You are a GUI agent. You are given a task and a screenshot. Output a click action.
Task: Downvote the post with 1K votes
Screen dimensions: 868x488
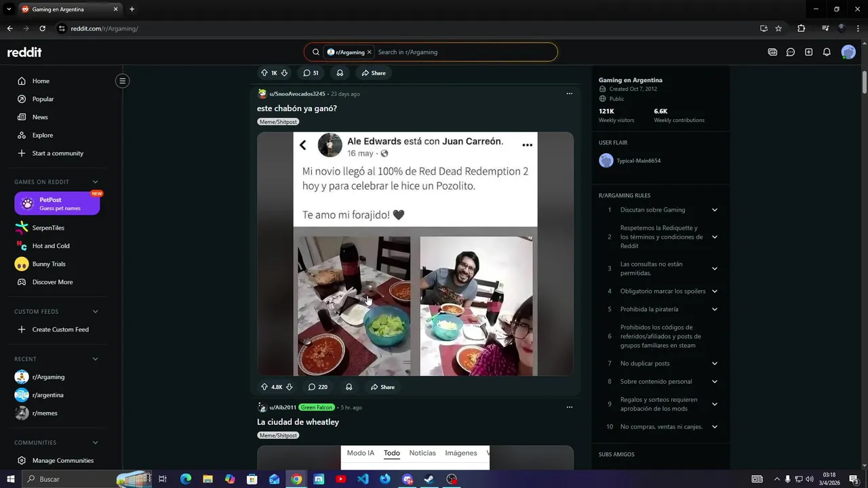pyautogui.click(x=284, y=73)
